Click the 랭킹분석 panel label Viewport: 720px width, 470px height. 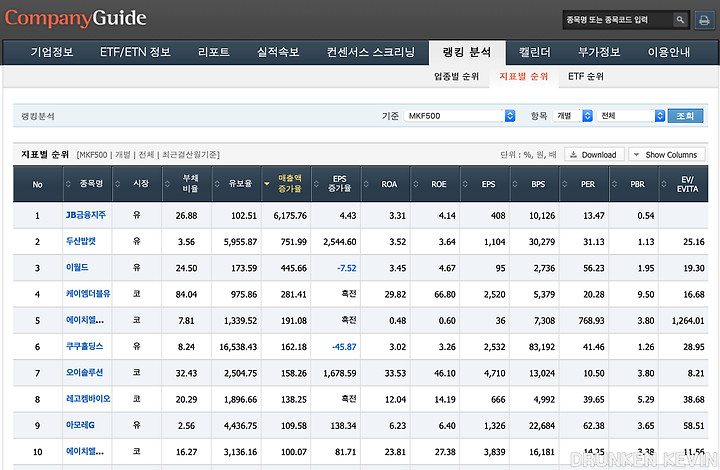point(38,116)
